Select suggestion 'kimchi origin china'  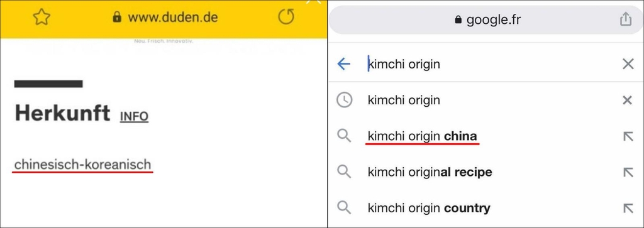[x=422, y=136]
